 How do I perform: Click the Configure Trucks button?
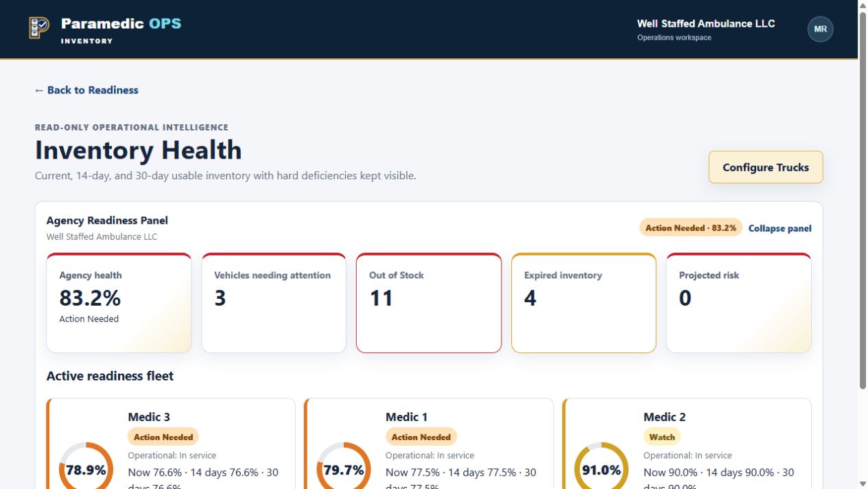[766, 168]
